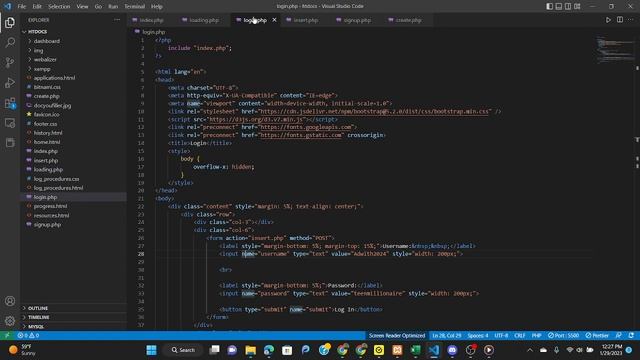Screen dimensions: 640x360
Task: Expand the dashboard folder
Action: pyautogui.click(x=47, y=41)
